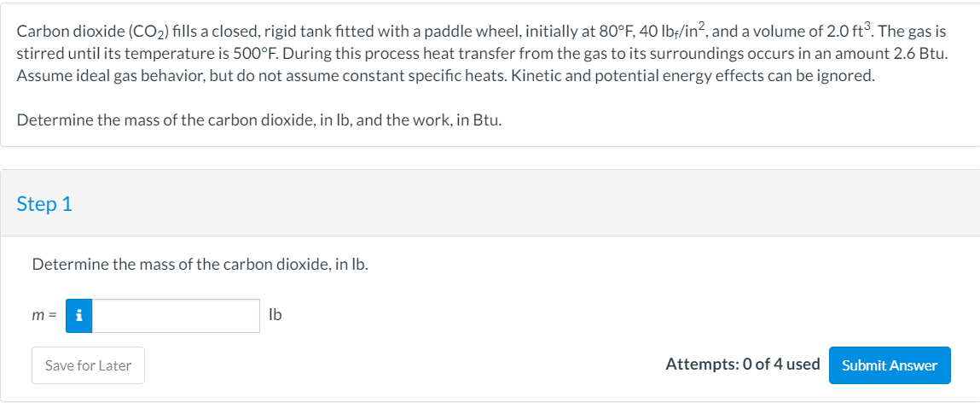The image size is (980, 420).
Task: Click the lb unit label after the input
Action: coord(275,315)
